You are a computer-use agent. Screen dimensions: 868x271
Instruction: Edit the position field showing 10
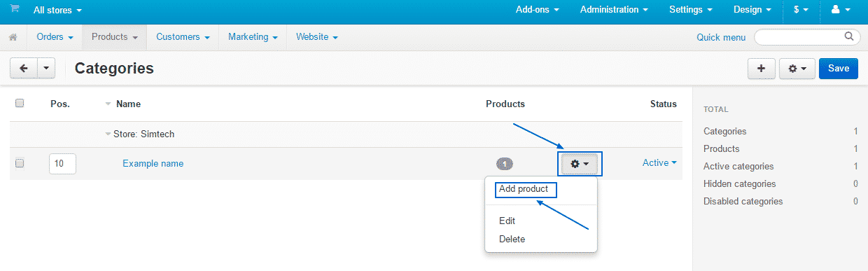tap(62, 163)
